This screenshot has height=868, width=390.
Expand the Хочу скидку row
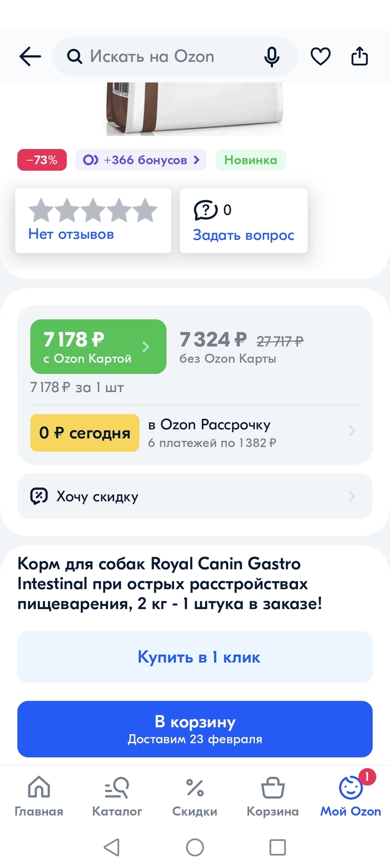pyautogui.click(x=195, y=496)
